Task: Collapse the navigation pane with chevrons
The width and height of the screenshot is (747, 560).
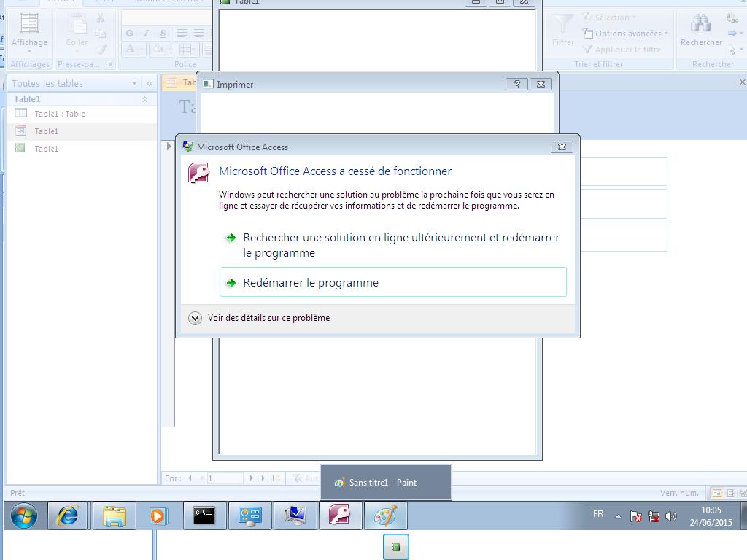Action: pyautogui.click(x=150, y=83)
